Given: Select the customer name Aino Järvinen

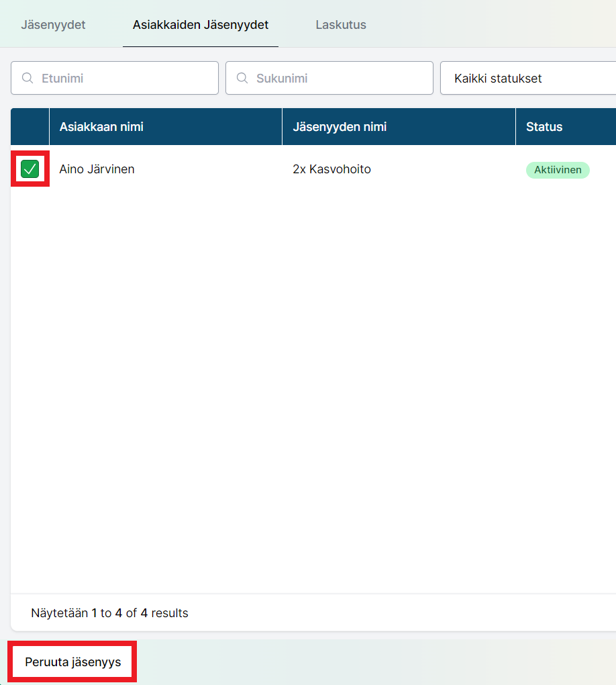Looking at the screenshot, I should click(x=97, y=169).
